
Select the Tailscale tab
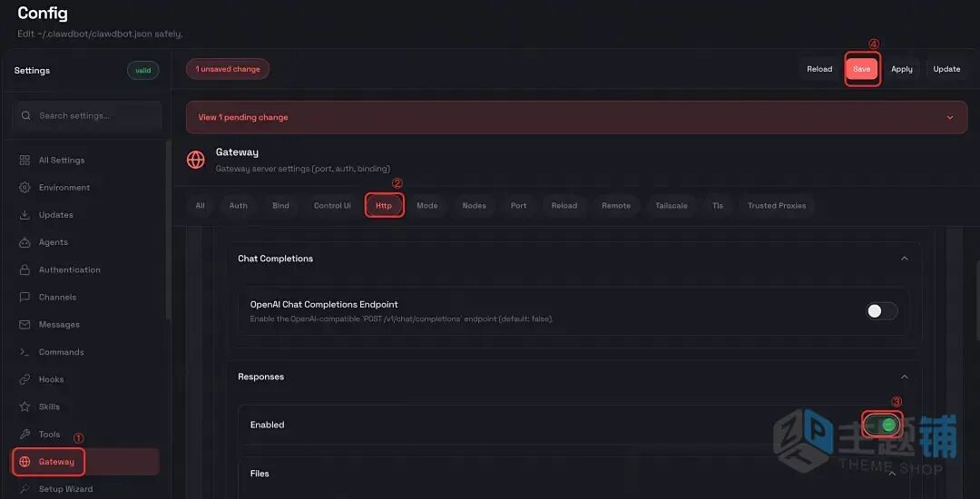(x=671, y=206)
